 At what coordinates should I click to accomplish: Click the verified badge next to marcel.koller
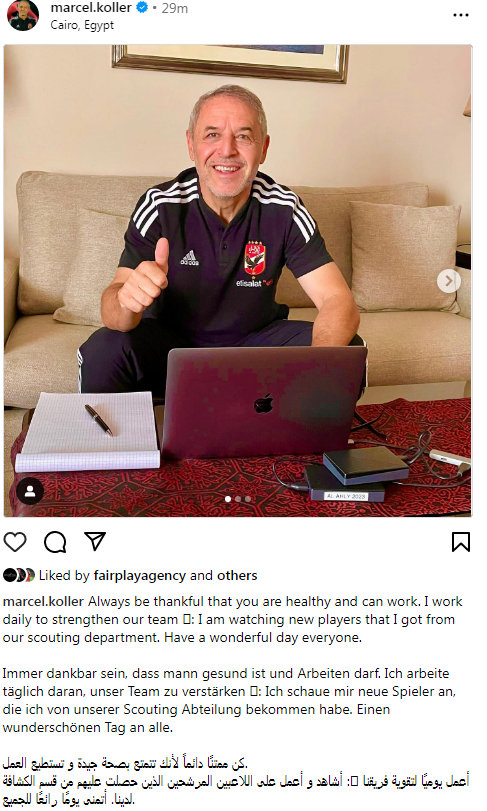click(x=142, y=8)
